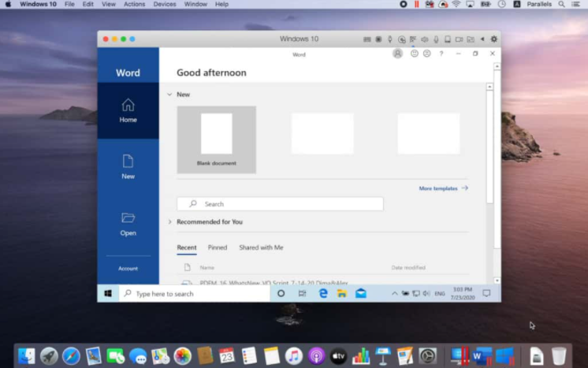Sort files by Name column header
This screenshot has height=368, width=588.
pyautogui.click(x=207, y=268)
